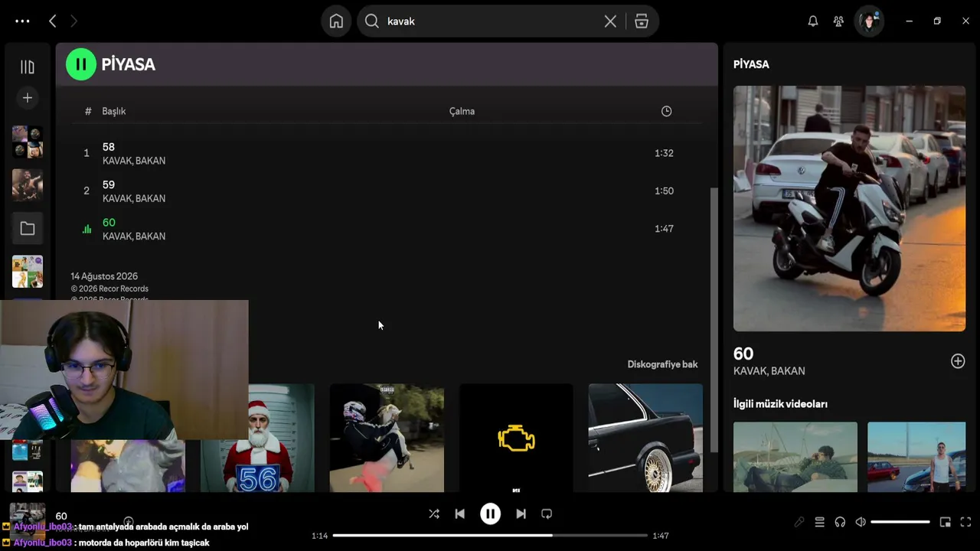Toggle shuffle playback
This screenshot has width=980, height=551.
434,514
